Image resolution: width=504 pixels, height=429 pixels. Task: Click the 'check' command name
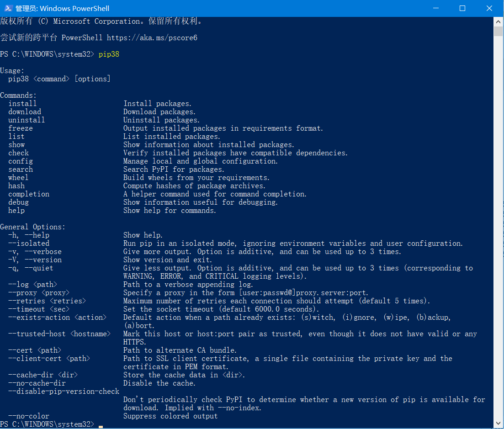[19, 153]
